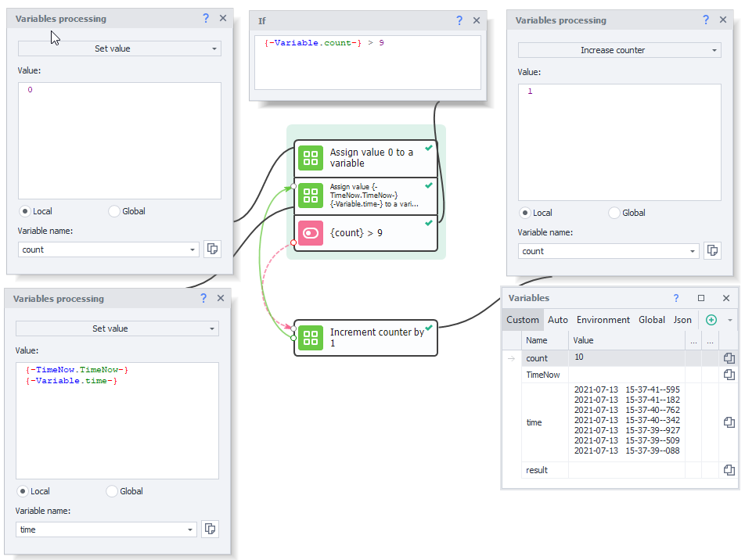This screenshot has height=560, width=745.
Task: Click the copy icon in the time variable row
Action: (x=729, y=422)
